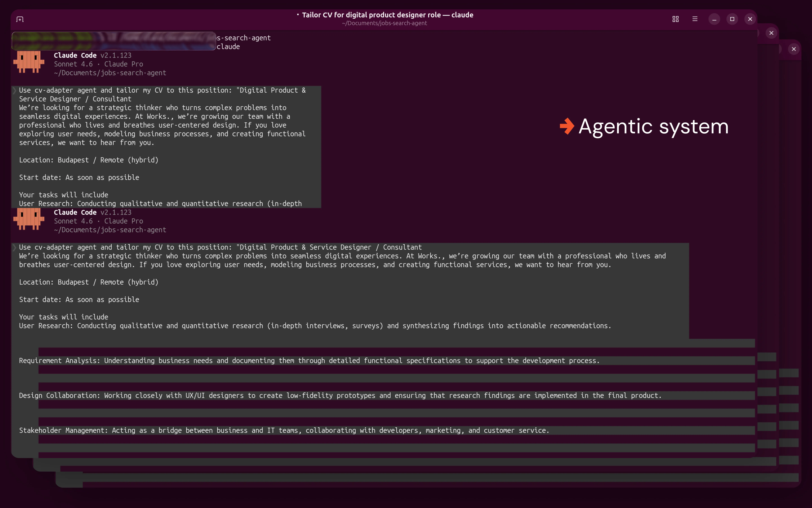The width and height of the screenshot is (812, 508).
Task: Click the upper Claude Code mascot logo
Action: 29,62
